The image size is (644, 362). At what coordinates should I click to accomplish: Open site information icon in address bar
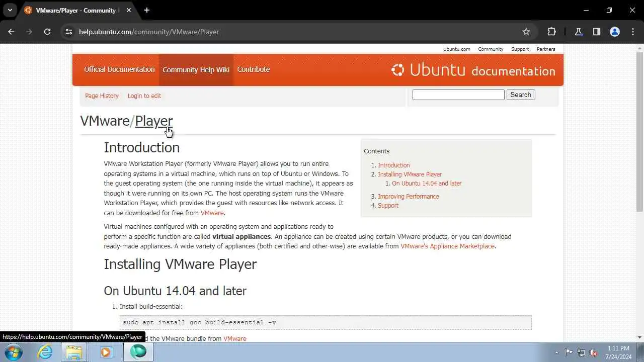(x=69, y=32)
